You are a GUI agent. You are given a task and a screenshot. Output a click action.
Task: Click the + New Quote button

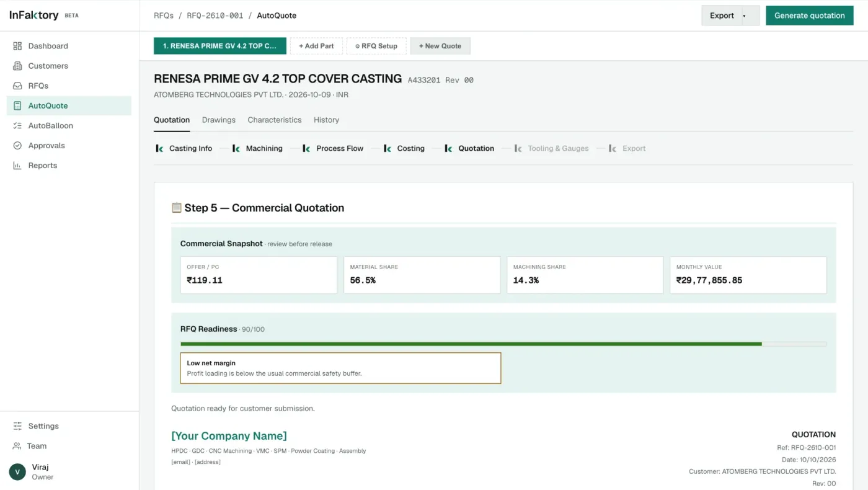(440, 46)
